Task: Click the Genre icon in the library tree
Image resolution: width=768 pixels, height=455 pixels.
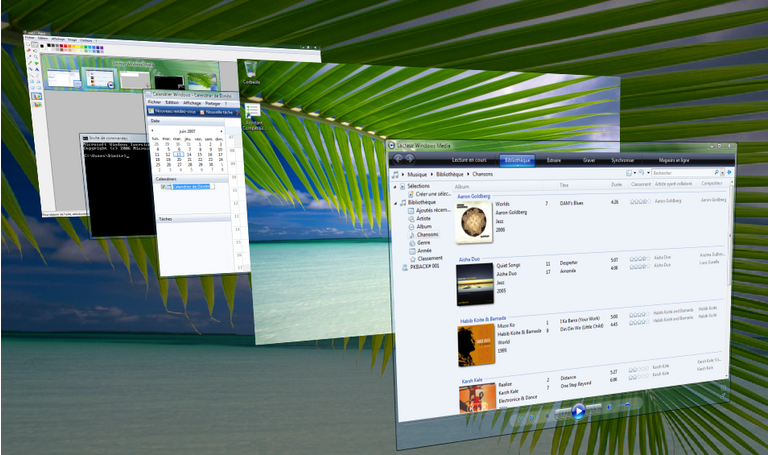Action: click(x=412, y=243)
